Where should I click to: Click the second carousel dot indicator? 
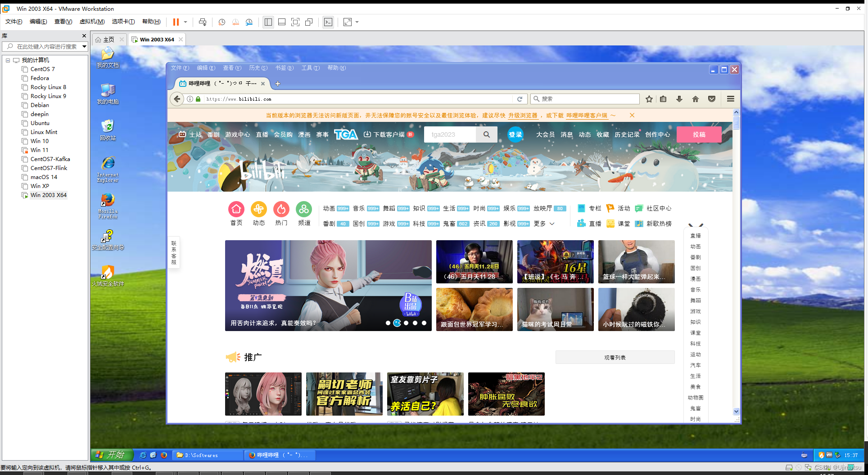coord(397,323)
